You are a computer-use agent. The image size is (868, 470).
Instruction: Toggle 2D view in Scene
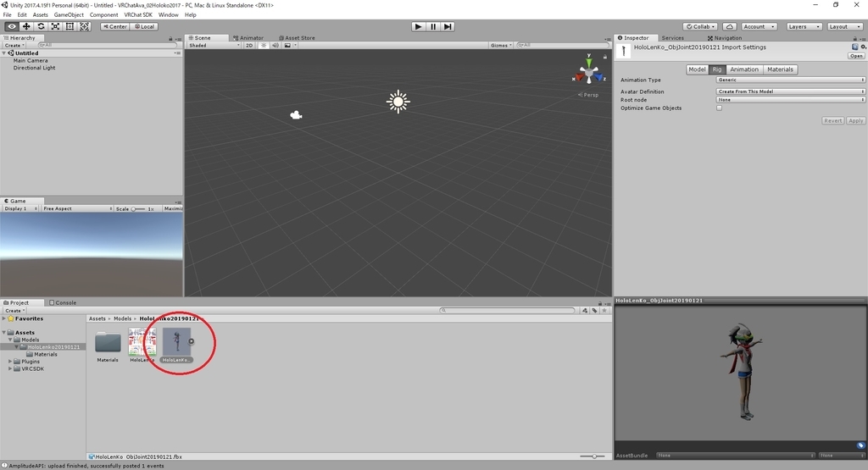point(249,46)
